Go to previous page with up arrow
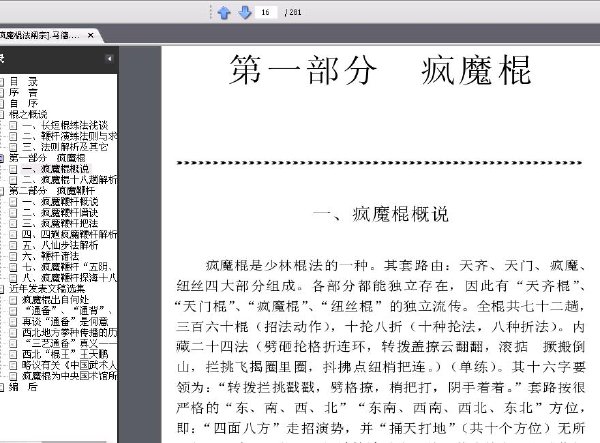The width and height of the screenshot is (600, 443). 224,13
